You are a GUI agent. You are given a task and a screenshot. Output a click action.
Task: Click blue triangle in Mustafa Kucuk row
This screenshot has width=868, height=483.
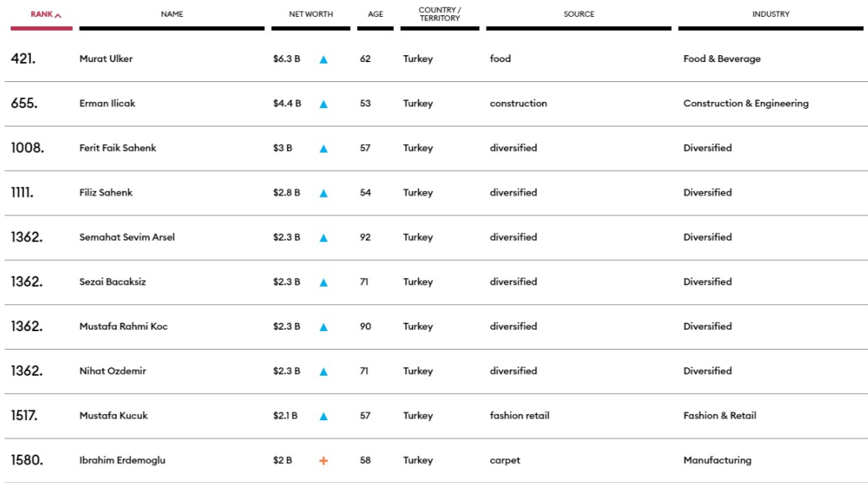[323, 416]
